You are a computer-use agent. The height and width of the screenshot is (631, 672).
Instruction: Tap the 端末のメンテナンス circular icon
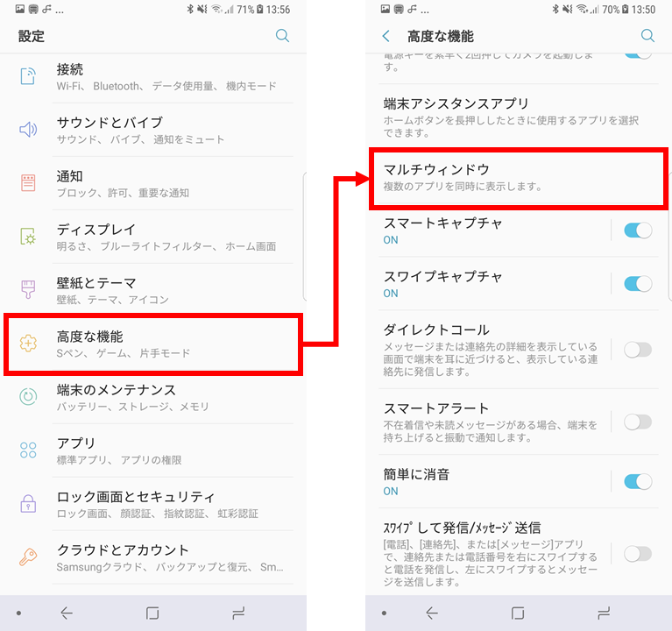[28, 396]
